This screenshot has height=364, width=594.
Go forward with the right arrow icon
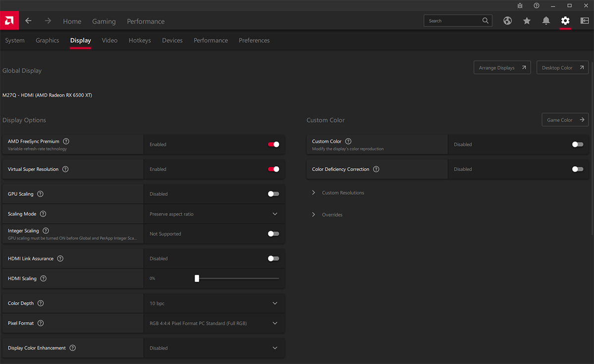(x=48, y=21)
